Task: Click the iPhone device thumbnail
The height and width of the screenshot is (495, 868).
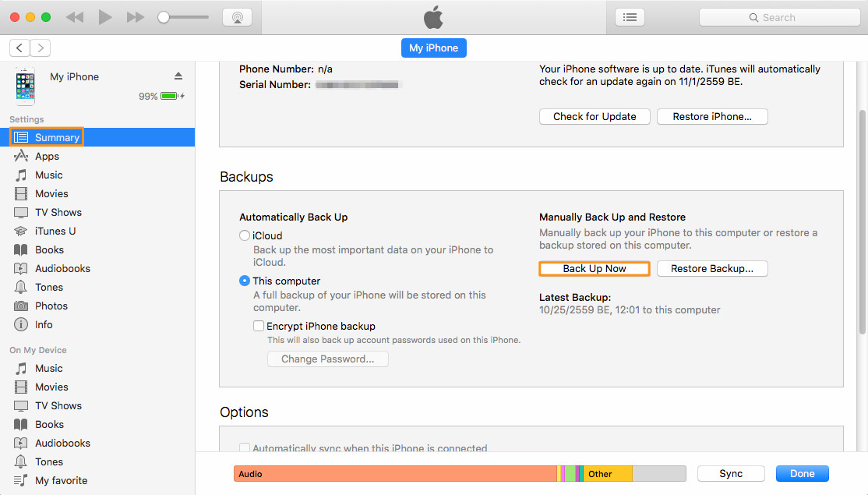Action: 25,87
